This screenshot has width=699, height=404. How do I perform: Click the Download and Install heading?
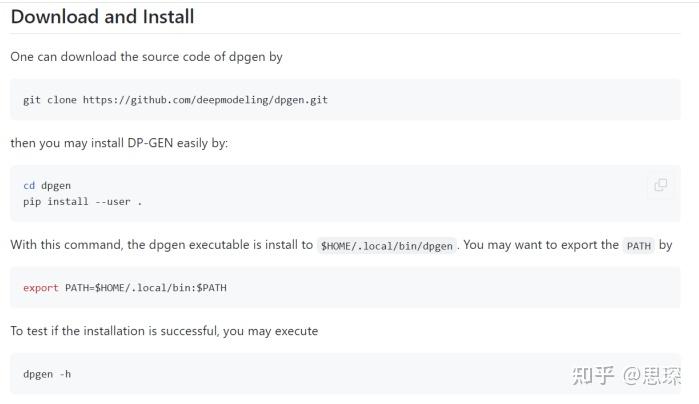(102, 17)
